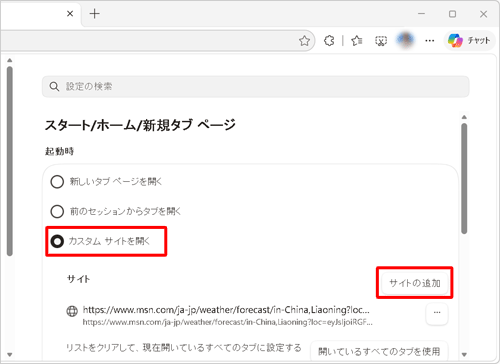Click the globe icon of msn.com entry
The image size is (500, 364).
72,311
